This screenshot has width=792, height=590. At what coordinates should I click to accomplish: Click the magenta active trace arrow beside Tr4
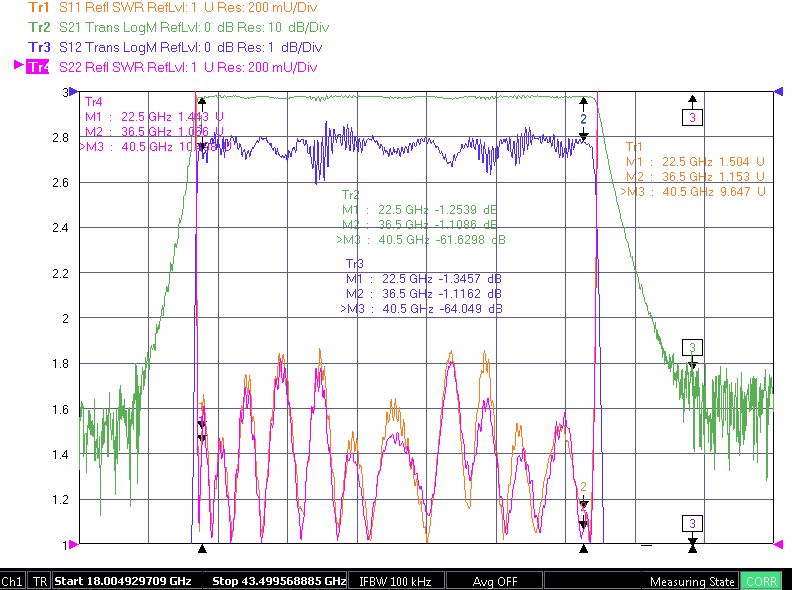coord(19,65)
